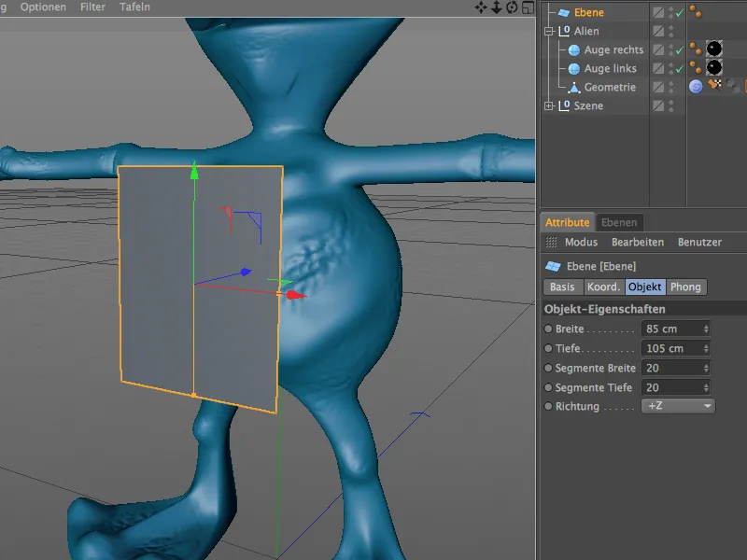Select the greyed-out tag on Geometrie
747x560 pixels.
[733, 86]
